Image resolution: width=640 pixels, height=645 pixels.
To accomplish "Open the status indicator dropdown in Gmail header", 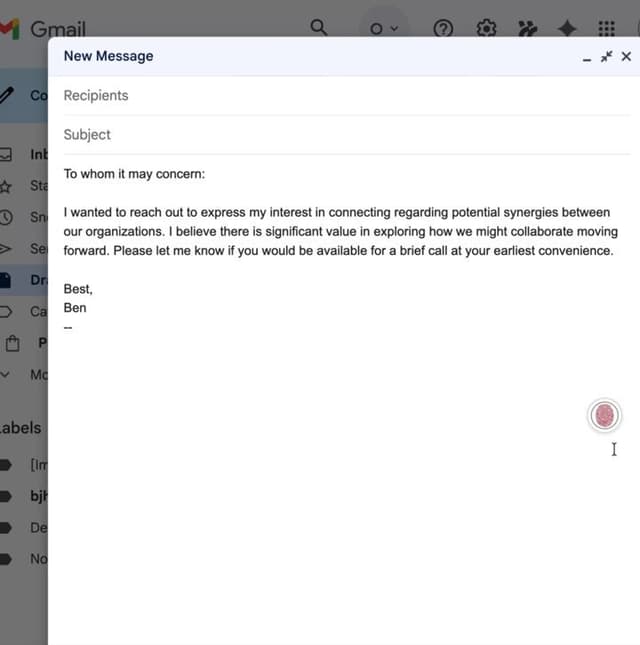I will click(384, 28).
